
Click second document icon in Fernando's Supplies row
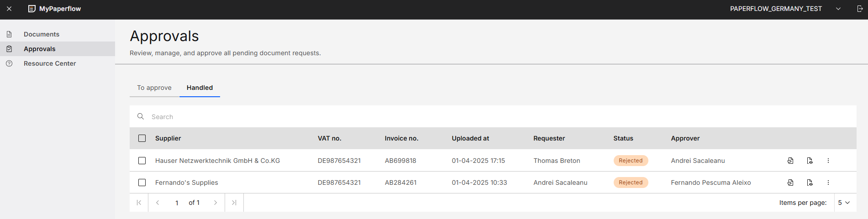[810, 182]
